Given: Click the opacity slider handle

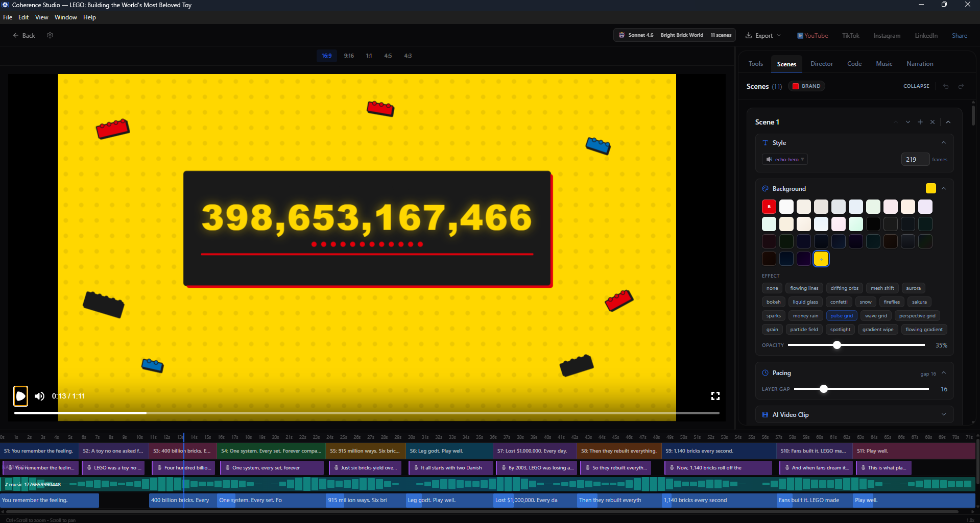Looking at the screenshot, I should (x=836, y=345).
